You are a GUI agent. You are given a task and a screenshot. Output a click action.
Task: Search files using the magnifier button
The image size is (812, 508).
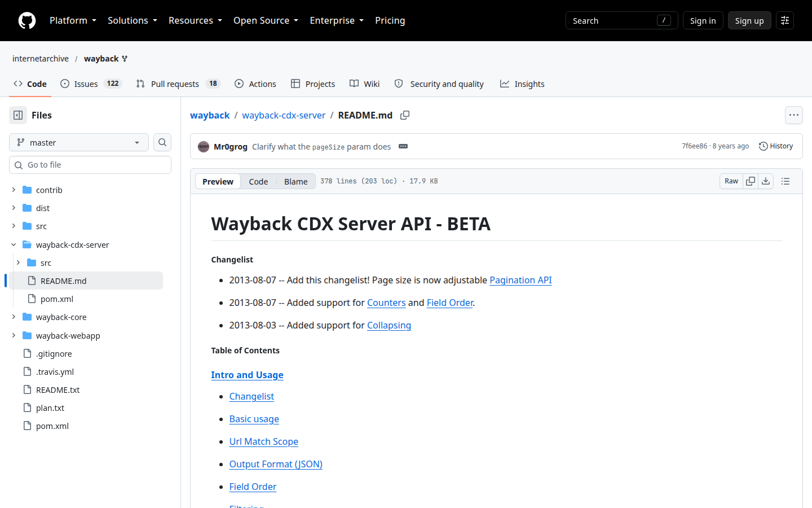(162, 142)
